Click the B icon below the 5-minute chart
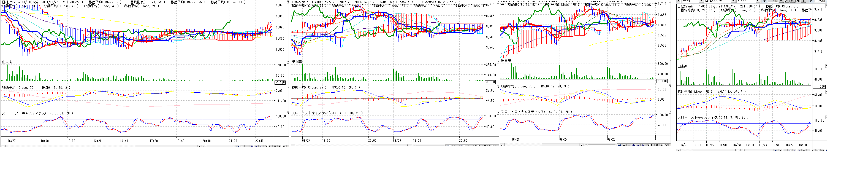Viewport: 868px width, 193px height. point(275,146)
